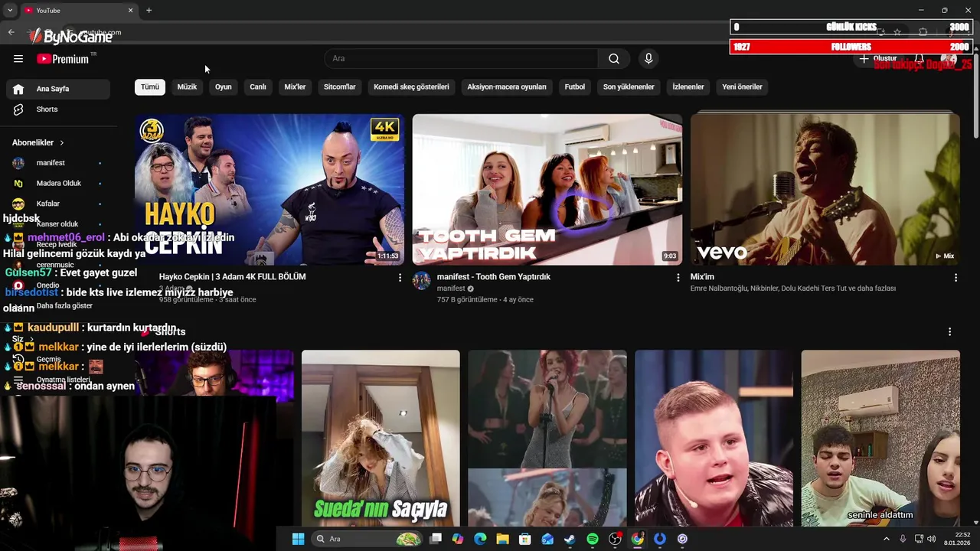Screen dimensions: 980x551
Task: Open the volume control in tray
Action: tap(932, 539)
